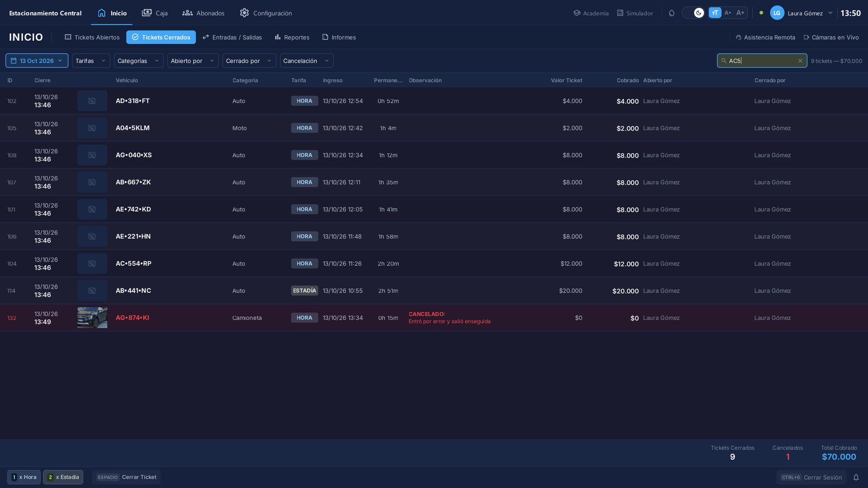Viewport: 868px width, 488px height.
Task: Click the Cerrar Ticket button
Action: tap(126, 477)
